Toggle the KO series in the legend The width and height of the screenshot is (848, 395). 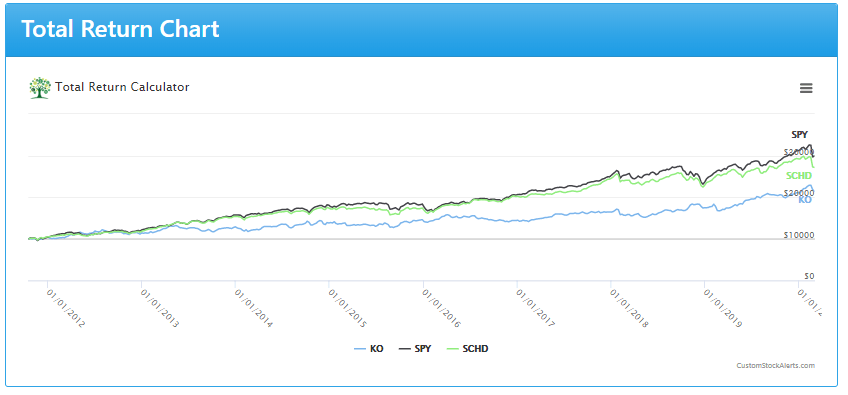(368, 349)
